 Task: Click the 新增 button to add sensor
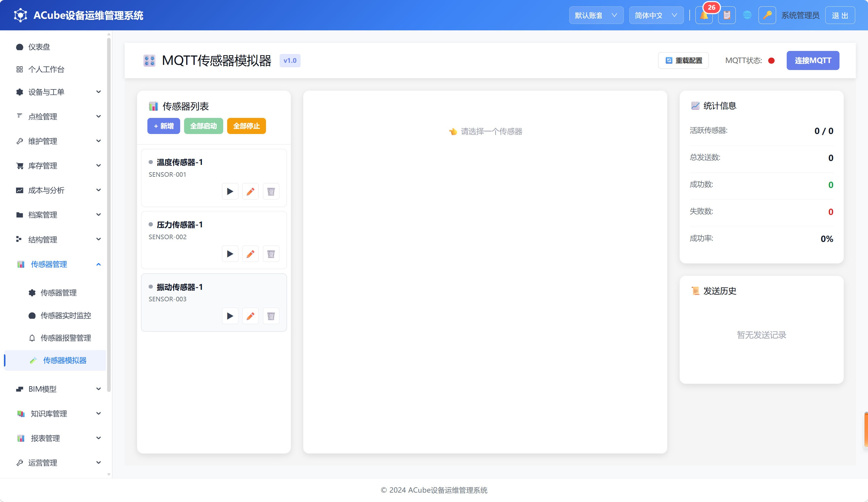163,126
